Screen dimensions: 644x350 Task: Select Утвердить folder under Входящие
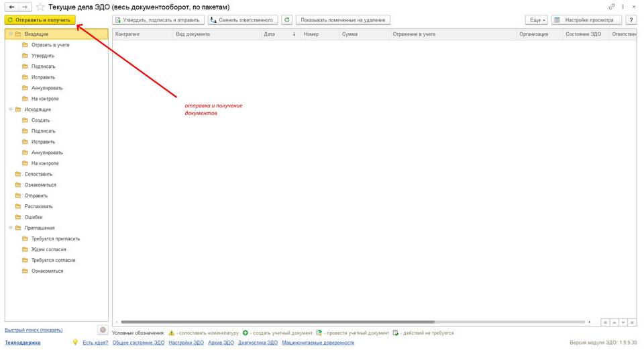(x=43, y=56)
